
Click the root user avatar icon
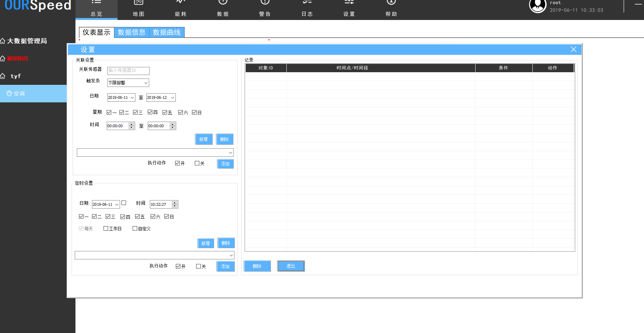coord(537,6)
